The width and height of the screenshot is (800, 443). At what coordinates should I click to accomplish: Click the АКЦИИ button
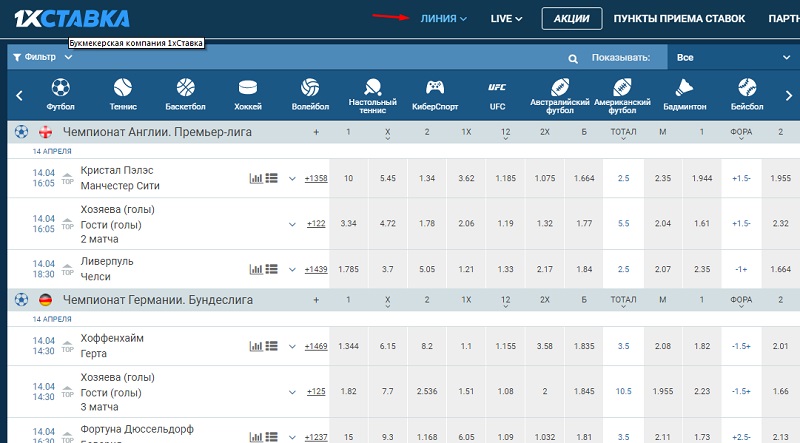click(x=572, y=18)
